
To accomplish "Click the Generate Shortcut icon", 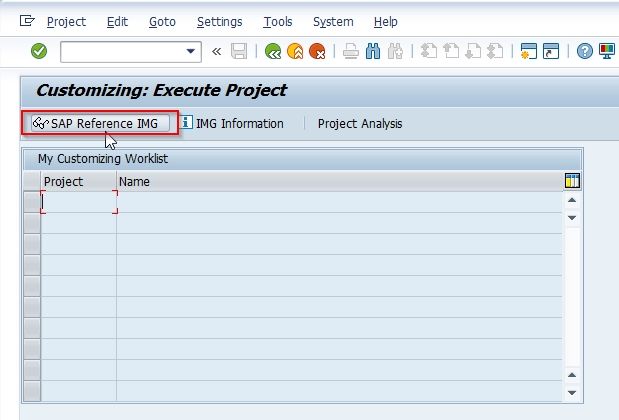I will coord(551,51).
